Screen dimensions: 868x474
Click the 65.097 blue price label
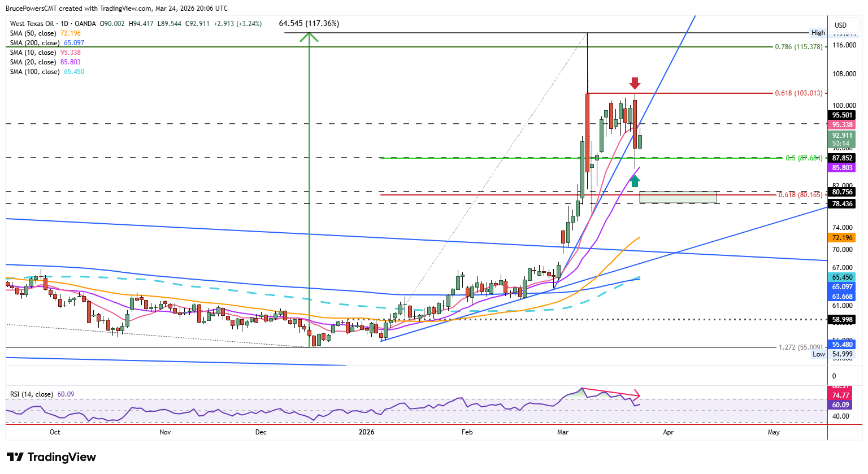click(842, 287)
